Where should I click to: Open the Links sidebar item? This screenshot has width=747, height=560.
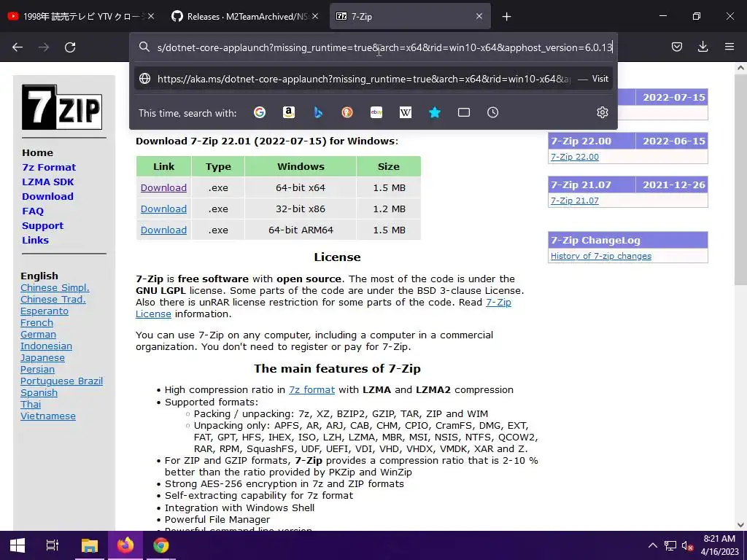(35, 240)
